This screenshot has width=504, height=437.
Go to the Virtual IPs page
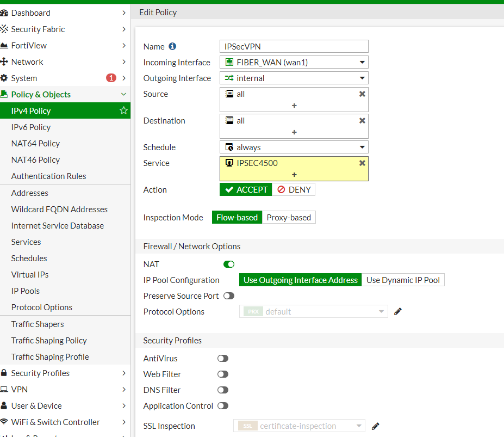coord(30,275)
